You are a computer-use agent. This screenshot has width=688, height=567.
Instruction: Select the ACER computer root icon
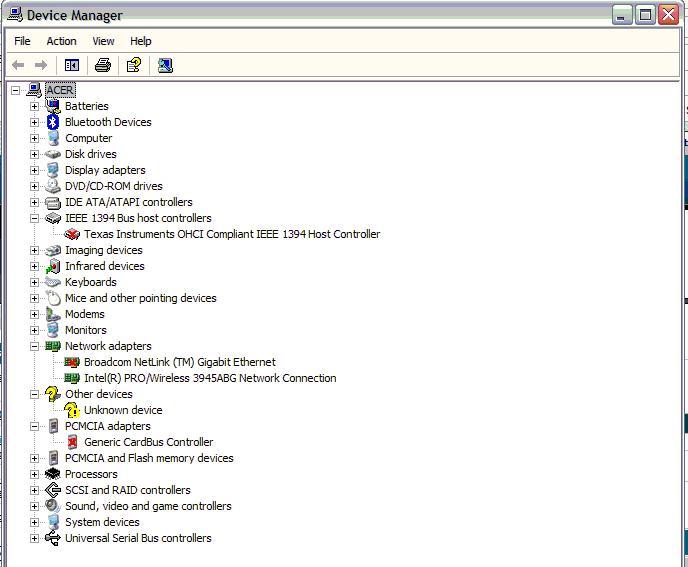click(34, 90)
